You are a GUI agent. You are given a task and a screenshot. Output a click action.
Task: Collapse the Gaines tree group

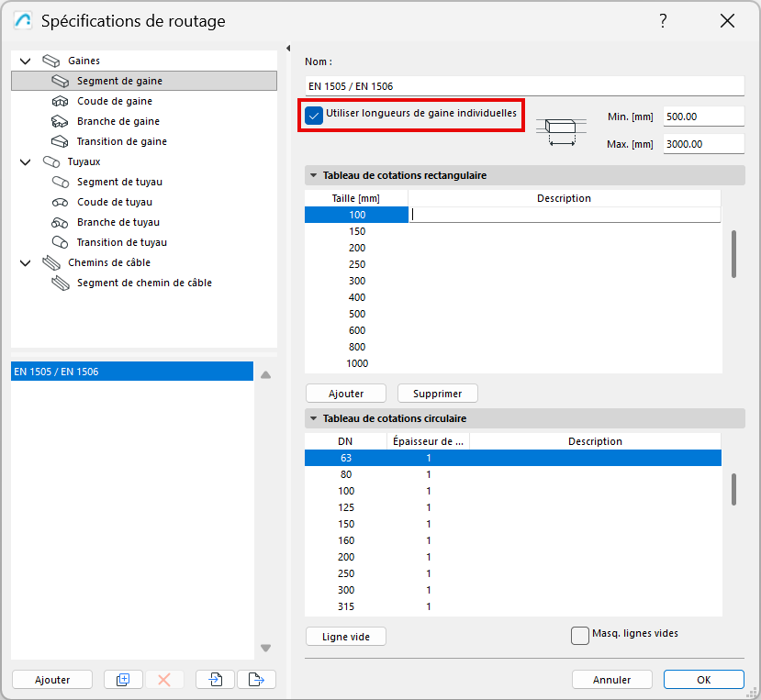click(x=25, y=61)
